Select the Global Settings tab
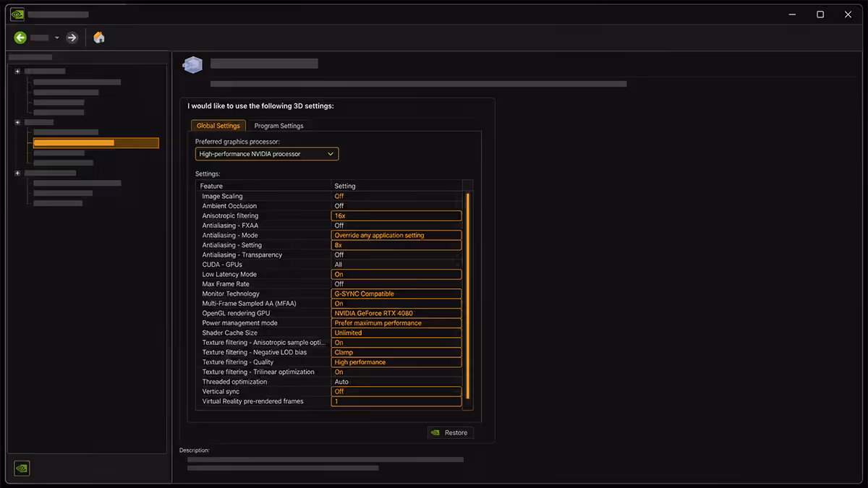The image size is (868, 488). pyautogui.click(x=218, y=126)
